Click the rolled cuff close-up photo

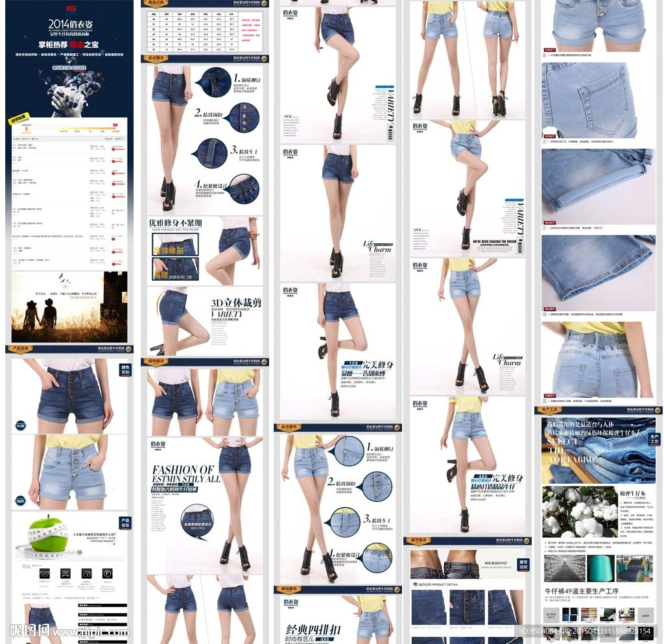[599, 186]
